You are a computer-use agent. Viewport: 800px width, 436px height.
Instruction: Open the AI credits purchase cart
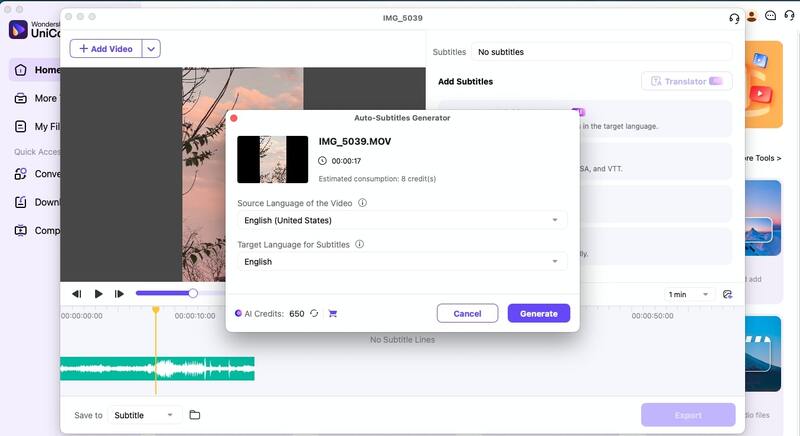click(333, 314)
